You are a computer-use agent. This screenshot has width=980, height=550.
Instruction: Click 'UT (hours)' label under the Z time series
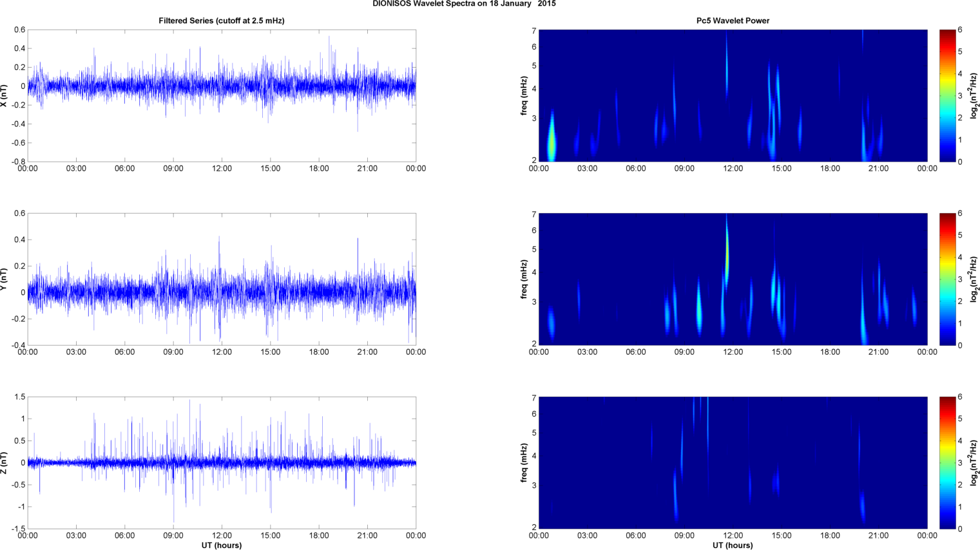(x=222, y=545)
